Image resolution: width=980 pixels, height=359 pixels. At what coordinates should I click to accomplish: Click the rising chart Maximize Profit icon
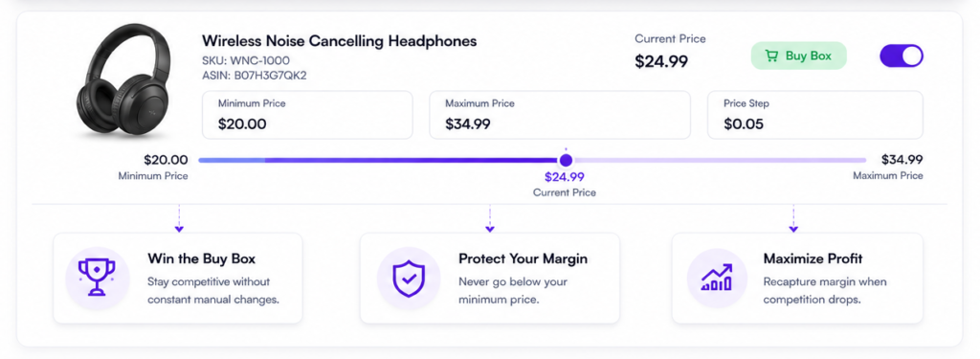(717, 278)
